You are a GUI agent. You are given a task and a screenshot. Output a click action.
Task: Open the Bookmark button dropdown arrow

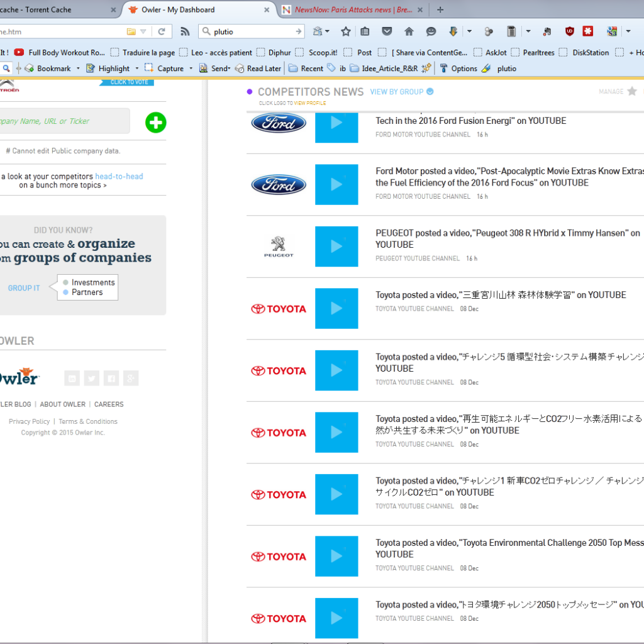pyautogui.click(x=78, y=69)
